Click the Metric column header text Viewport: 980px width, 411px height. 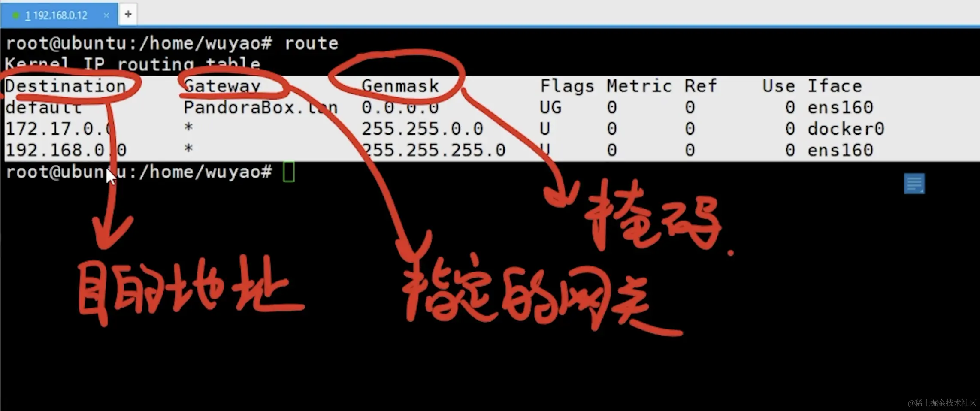coord(639,86)
